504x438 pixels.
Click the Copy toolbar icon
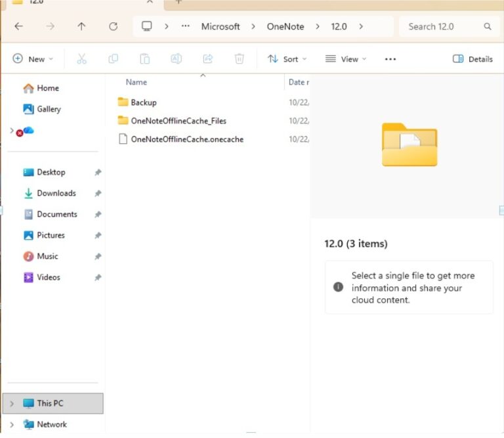click(113, 59)
